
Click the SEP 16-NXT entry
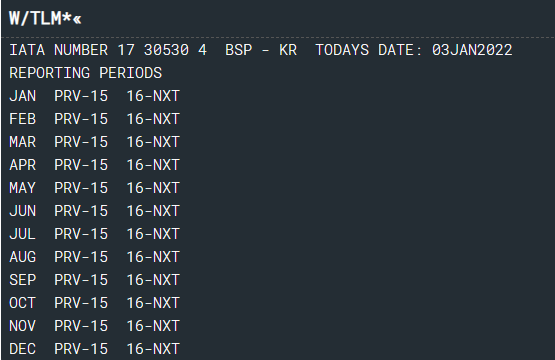153,280
